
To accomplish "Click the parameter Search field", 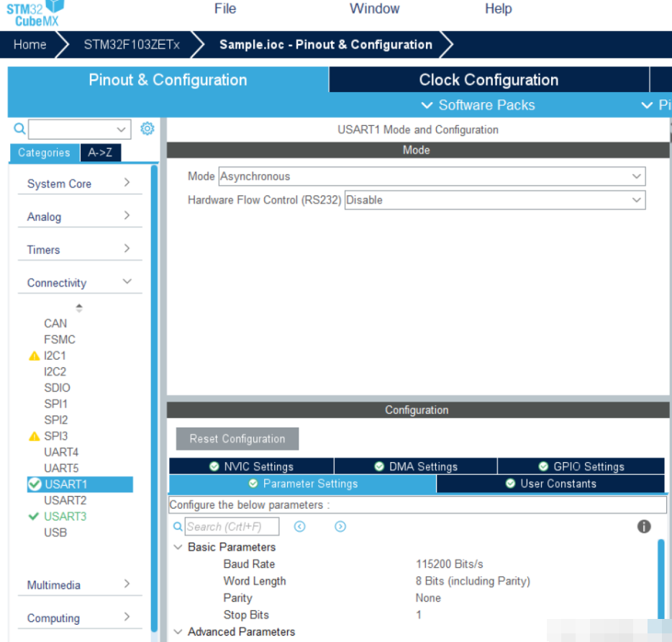I will point(232,526).
